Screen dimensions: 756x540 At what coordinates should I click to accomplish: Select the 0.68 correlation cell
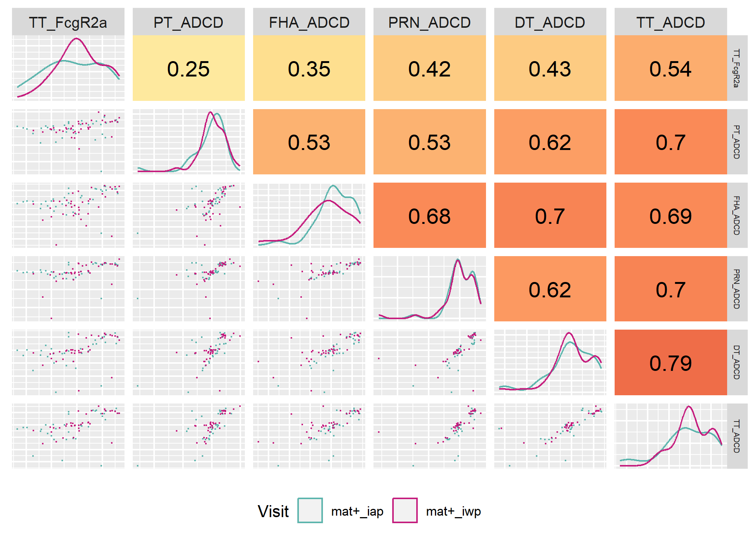click(x=430, y=215)
